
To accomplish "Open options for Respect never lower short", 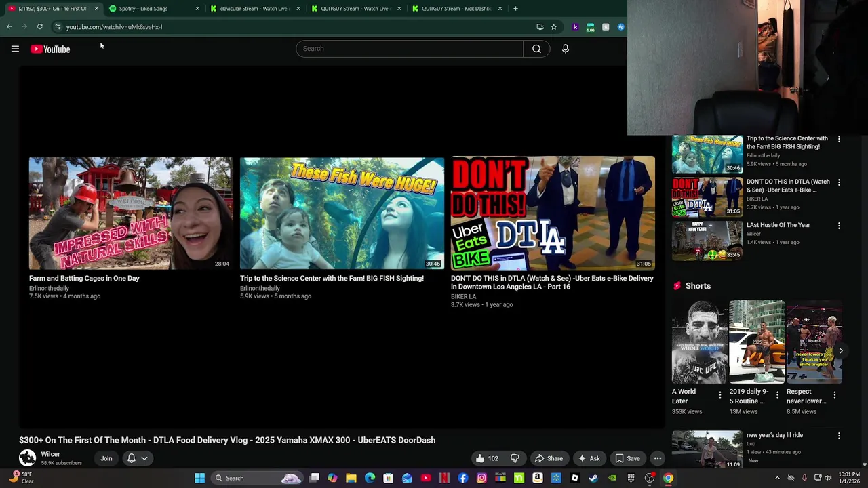I will point(834,395).
